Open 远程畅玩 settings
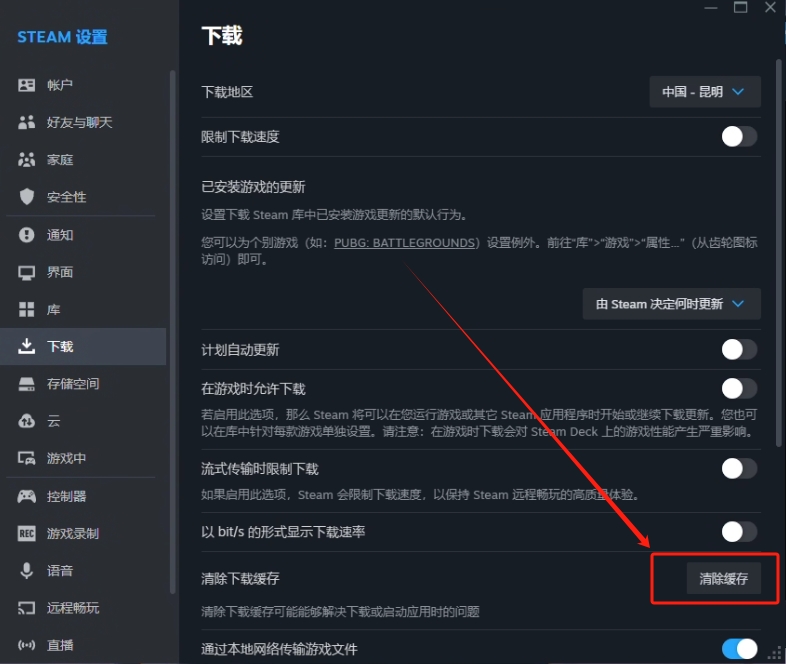Image resolution: width=786 pixels, height=664 pixels. click(x=83, y=608)
